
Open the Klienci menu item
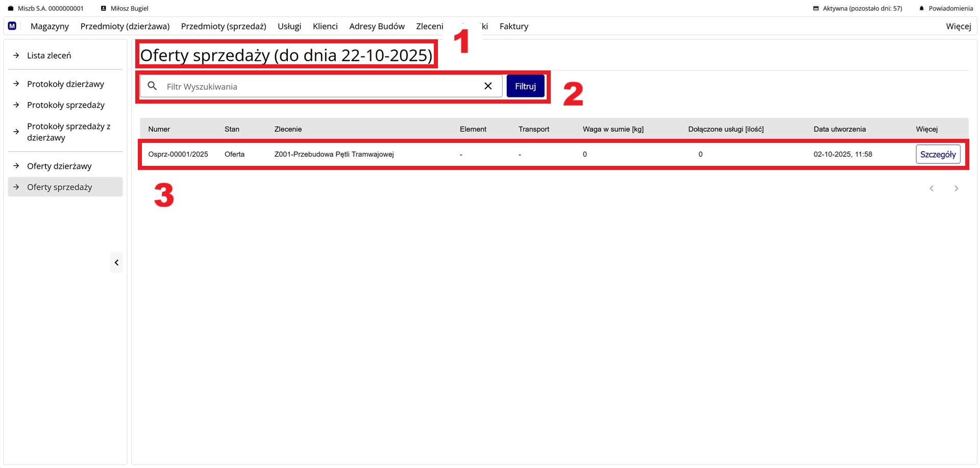(x=325, y=26)
